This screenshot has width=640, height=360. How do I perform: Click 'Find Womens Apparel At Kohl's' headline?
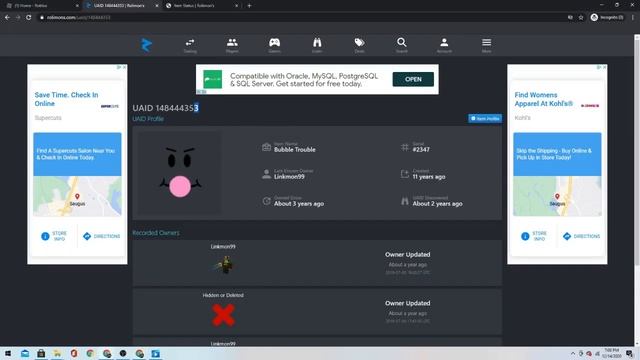tap(544, 99)
